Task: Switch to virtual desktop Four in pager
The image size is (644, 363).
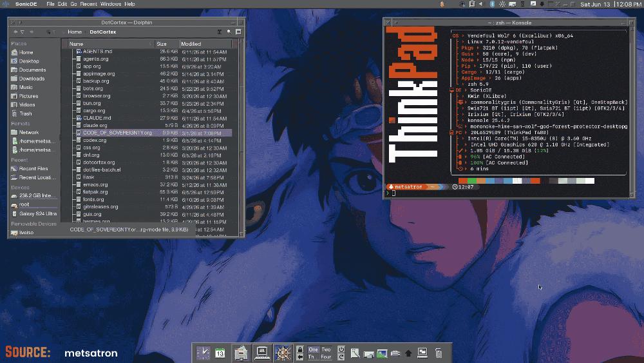Action: tap(326, 357)
